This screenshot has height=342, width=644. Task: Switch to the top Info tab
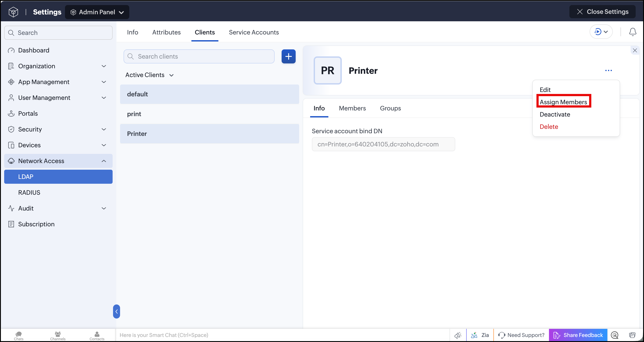point(133,32)
